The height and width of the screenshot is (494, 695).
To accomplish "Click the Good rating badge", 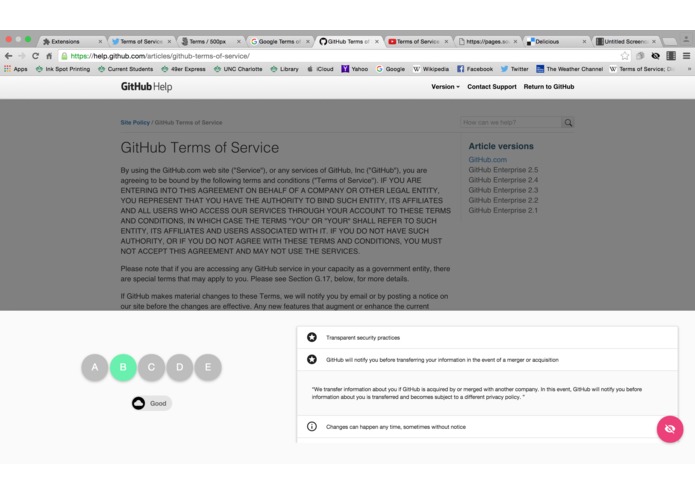I will 152,403.
